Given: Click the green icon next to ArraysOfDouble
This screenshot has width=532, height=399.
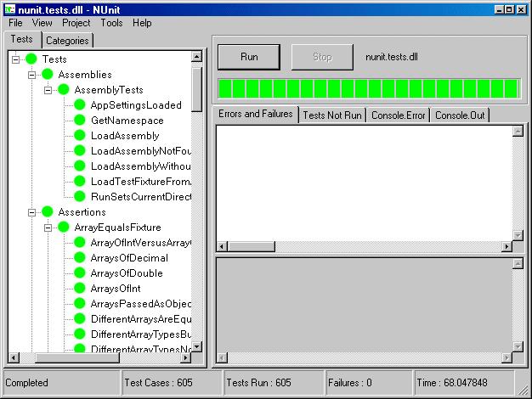Looking at the screenshot, I should pyautogui.click(x=79, y=273).
